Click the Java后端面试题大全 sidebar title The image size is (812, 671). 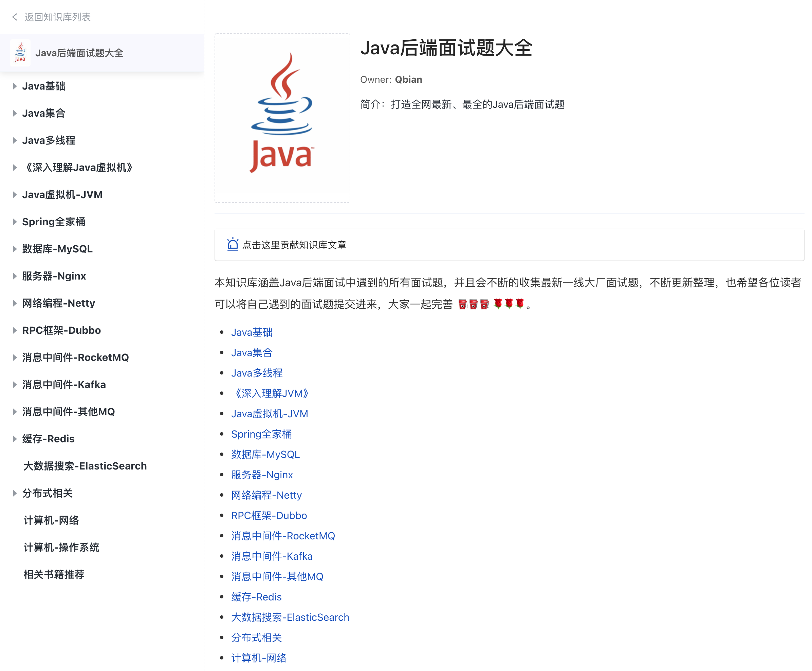click(79, 53)
